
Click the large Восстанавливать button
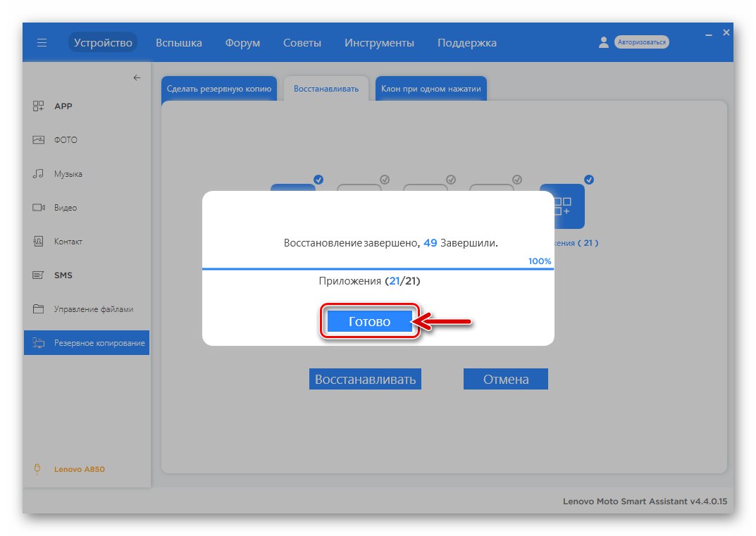tap(365, 379)
